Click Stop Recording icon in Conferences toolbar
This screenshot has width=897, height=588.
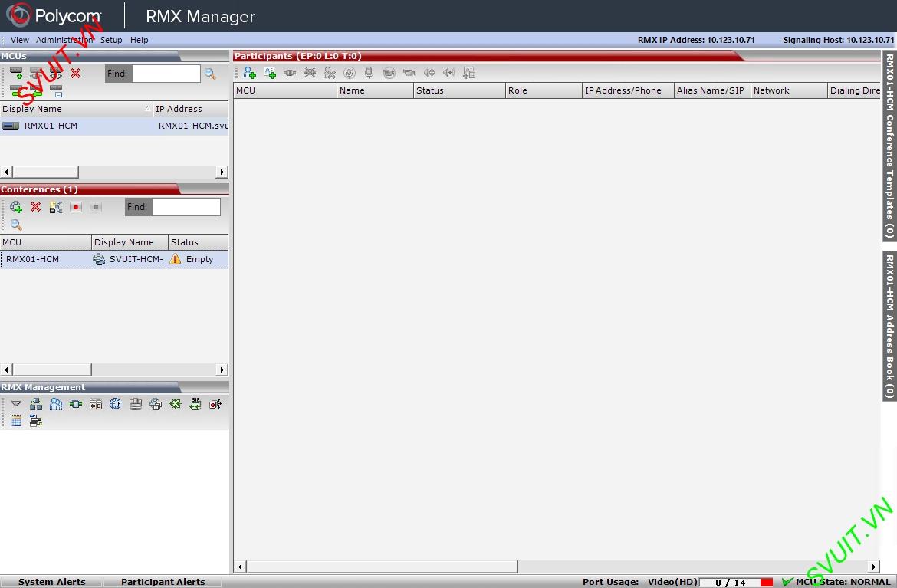point(96,206)
